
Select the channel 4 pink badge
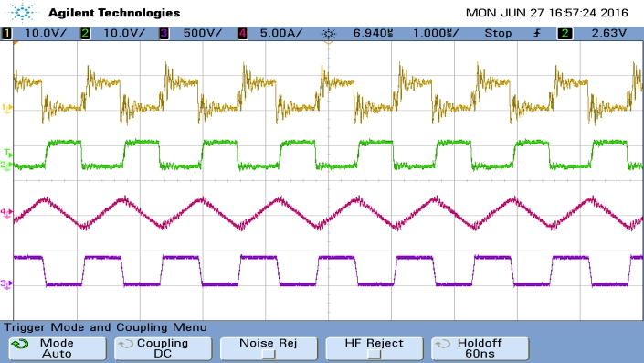click(x=242, y=33)
